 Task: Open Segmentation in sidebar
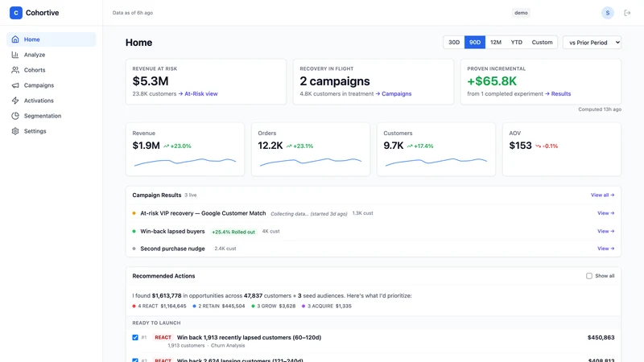pyautogui.click(x=51, y=116)
